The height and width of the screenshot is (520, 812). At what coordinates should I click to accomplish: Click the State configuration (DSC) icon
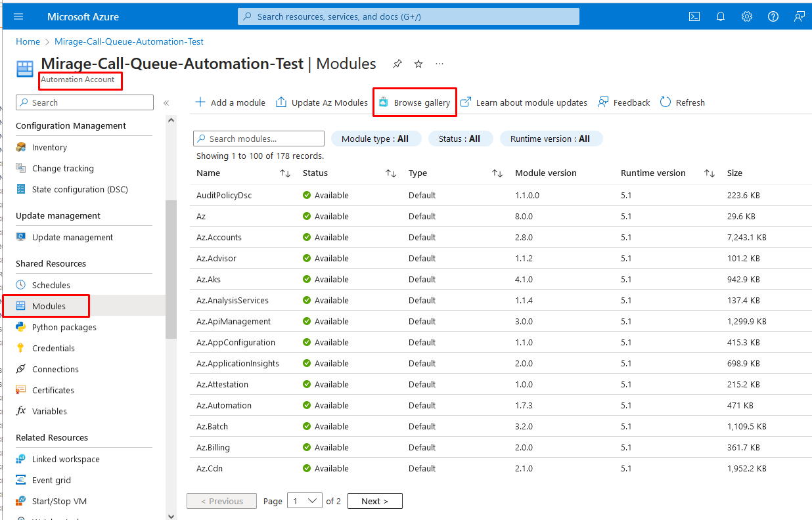coord(21,189)
